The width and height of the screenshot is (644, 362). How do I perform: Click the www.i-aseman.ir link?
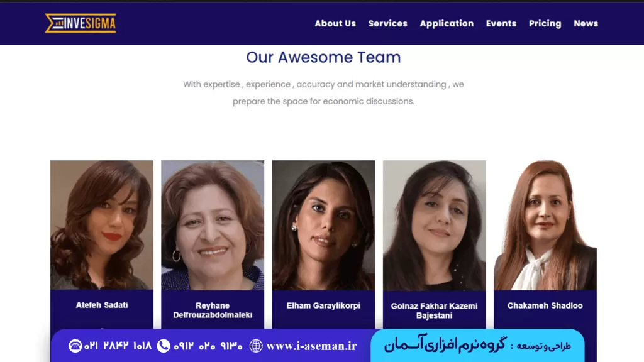pos(311,346)
